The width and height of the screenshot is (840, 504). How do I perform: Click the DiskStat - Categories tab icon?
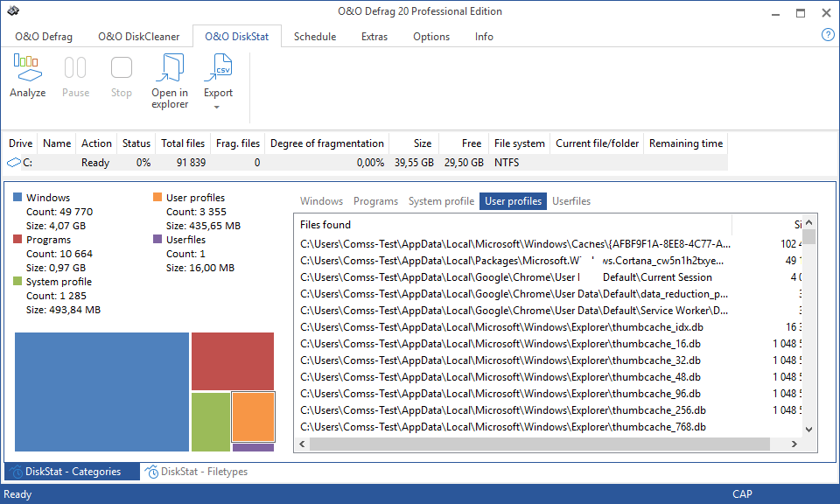17,472
